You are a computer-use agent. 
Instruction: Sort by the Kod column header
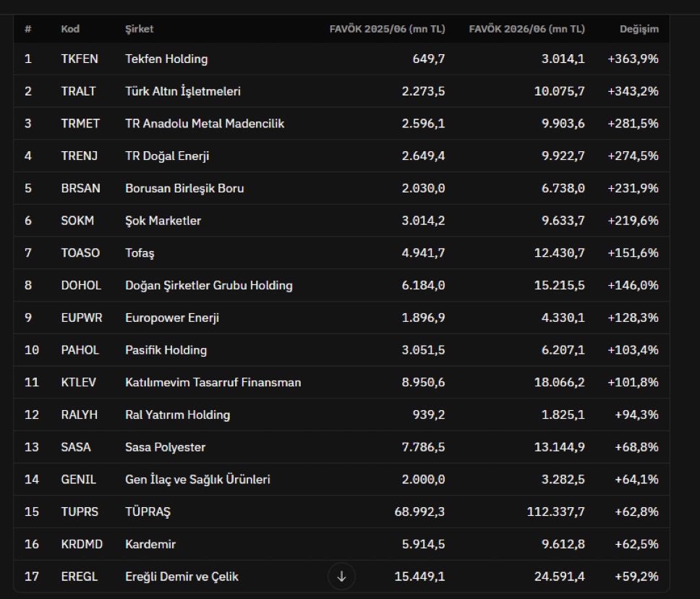point(70,29)
